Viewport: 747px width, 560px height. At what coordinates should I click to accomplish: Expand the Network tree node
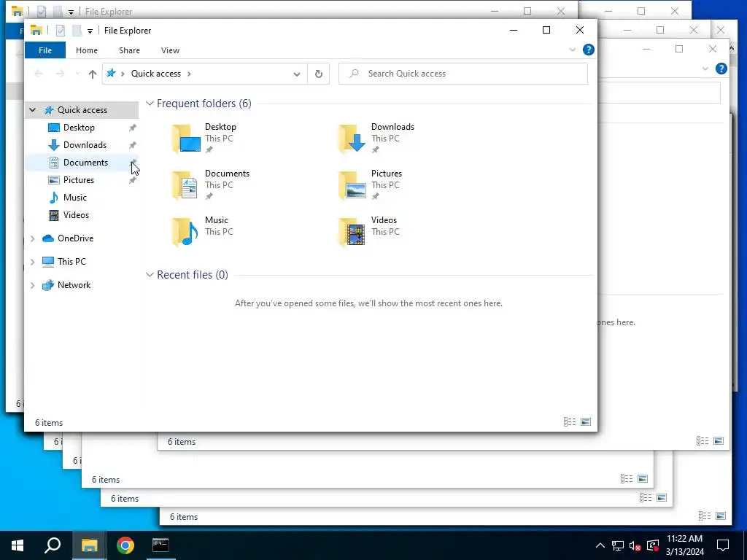coord(32,285)
